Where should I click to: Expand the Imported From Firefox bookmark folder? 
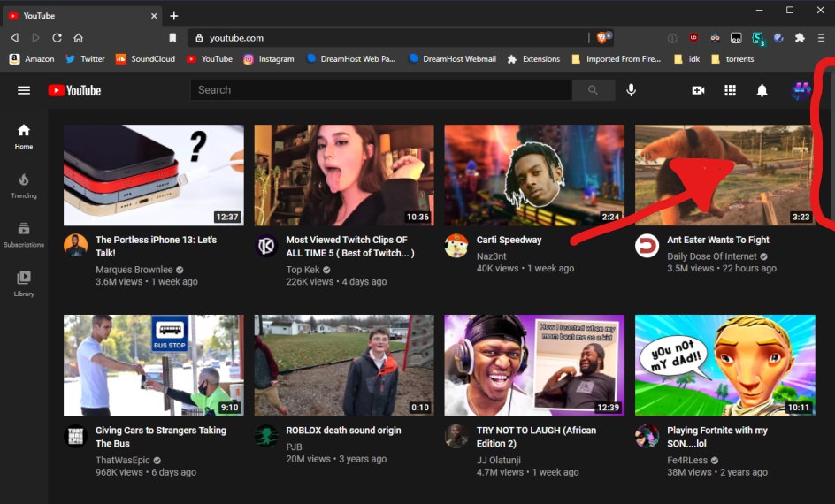click(x=617, y=59)
